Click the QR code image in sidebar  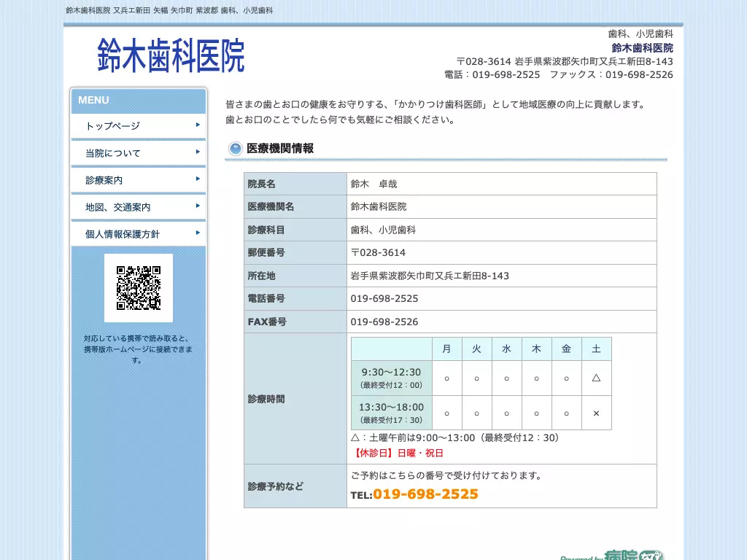[139, 287]
